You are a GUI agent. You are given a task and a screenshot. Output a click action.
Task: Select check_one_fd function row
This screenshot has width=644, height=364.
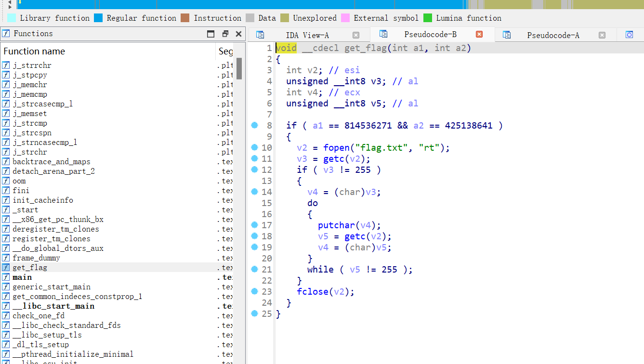117,316
